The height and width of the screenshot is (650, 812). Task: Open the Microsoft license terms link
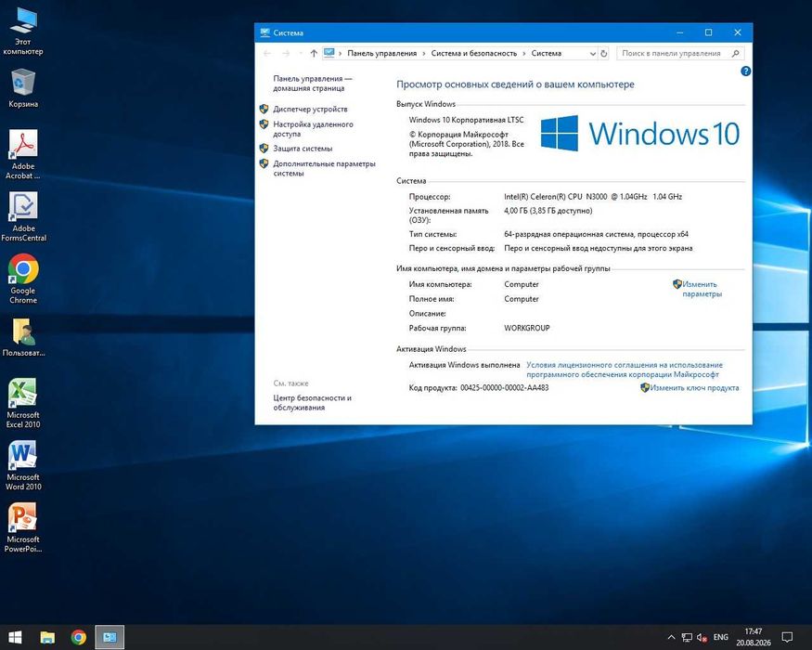(x=624, y=370)
